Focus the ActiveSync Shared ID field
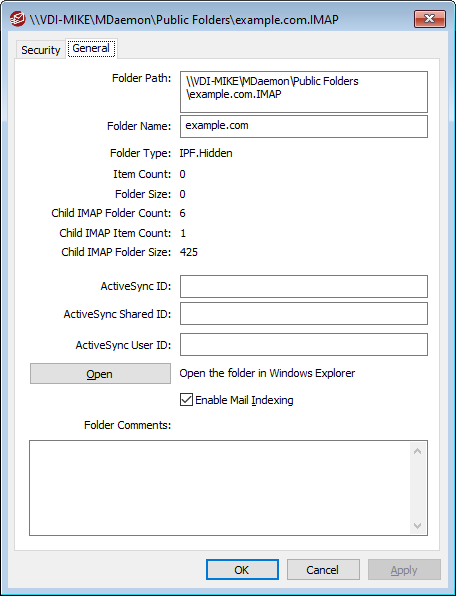The height and width of the screenshot is (596, 456). [x=304, y=314]
